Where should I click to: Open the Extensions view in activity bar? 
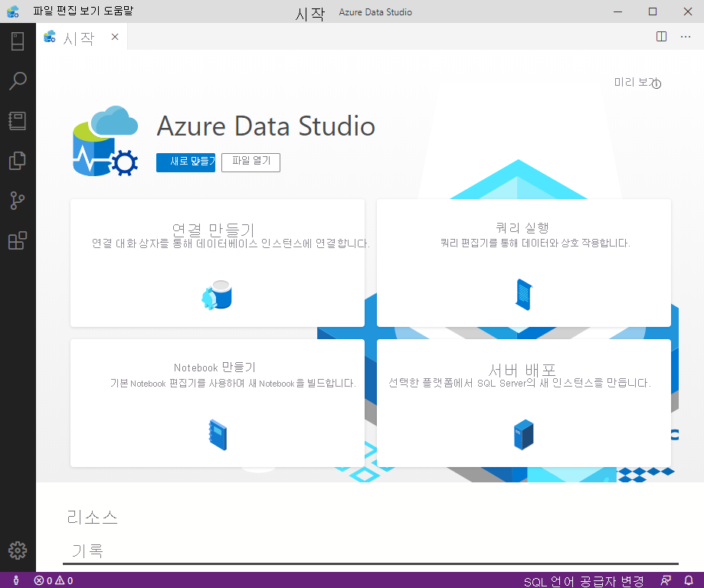[18, 240]
